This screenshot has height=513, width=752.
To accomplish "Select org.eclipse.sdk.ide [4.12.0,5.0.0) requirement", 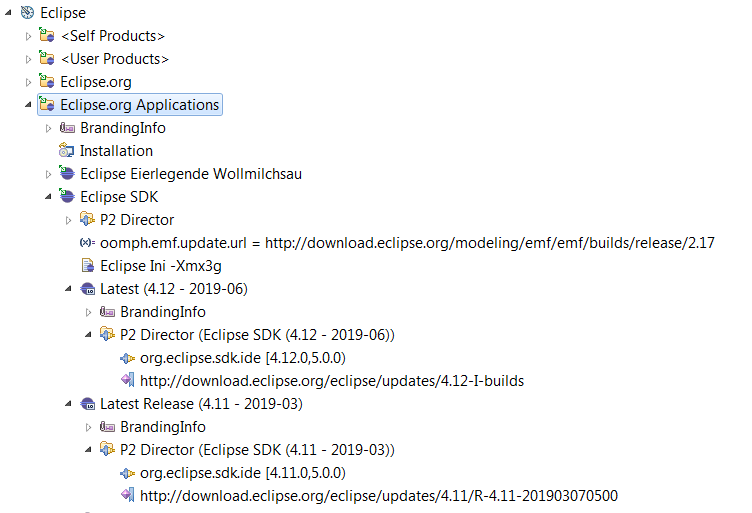I will pos(243,358).
